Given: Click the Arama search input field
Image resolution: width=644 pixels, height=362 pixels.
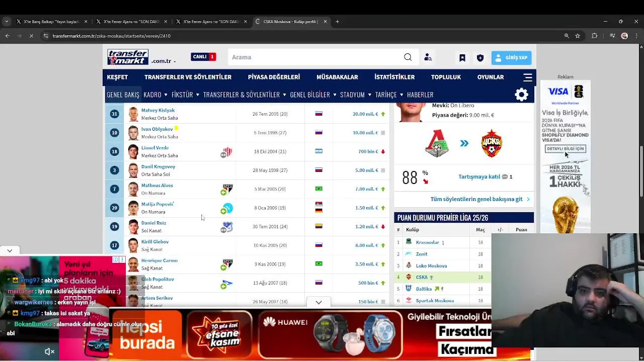Looking at the screenshot, I should point(314,57).
